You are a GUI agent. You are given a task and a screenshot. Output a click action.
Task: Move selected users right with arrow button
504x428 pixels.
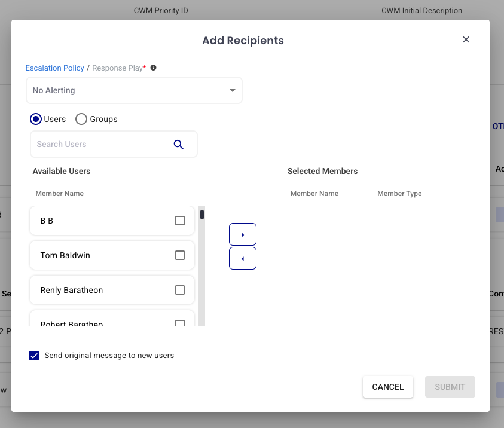pos(243,234)
